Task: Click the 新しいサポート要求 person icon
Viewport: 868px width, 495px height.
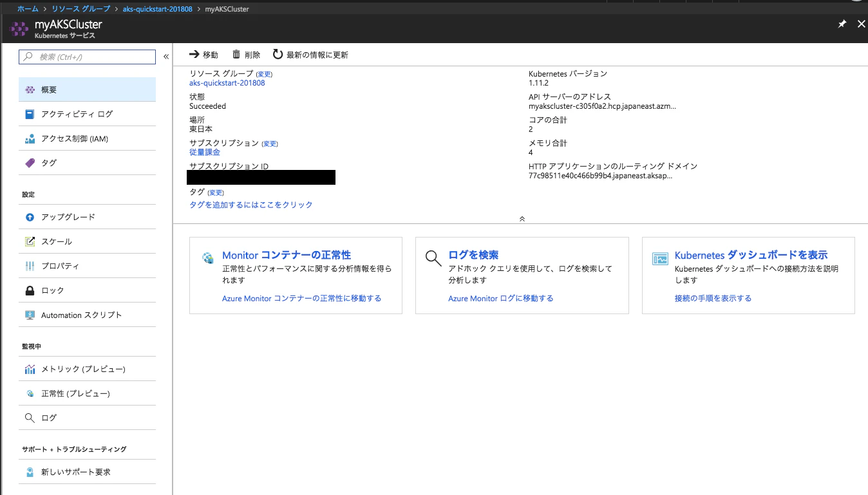Action: coord(30,472)
